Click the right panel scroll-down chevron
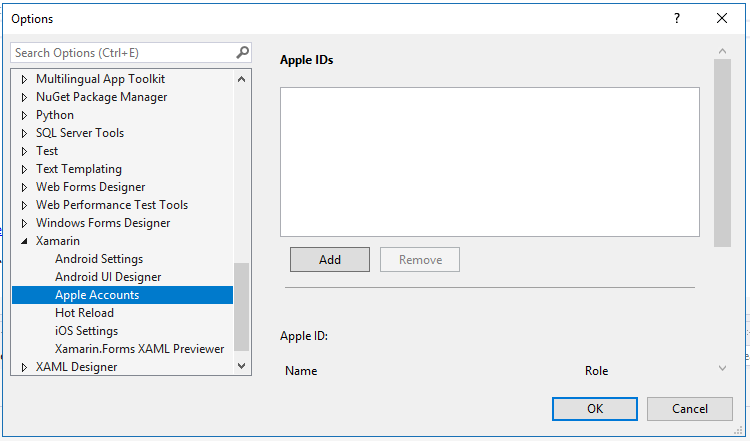This screenshot has height=441, width=750. click(x=722, y=368)
